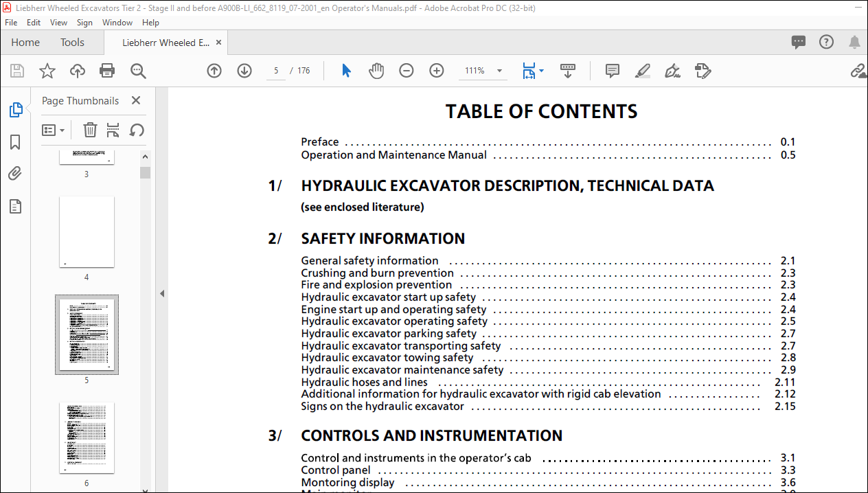The height and width of the screenshot is (493, 868).
Task: Click the stamp tool icon
Action: tap(703, 71)
